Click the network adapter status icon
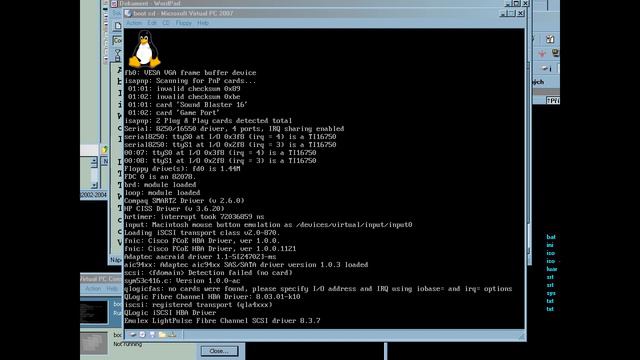Image resolution: width=640 pixels, height=360 pixels. (x=172, y=334)
